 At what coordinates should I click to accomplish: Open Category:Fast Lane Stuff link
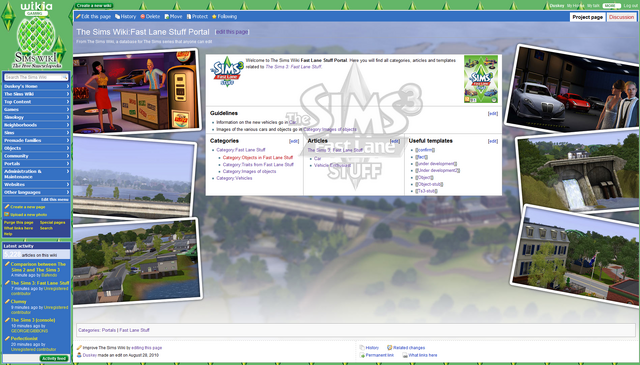pos(241,150)
